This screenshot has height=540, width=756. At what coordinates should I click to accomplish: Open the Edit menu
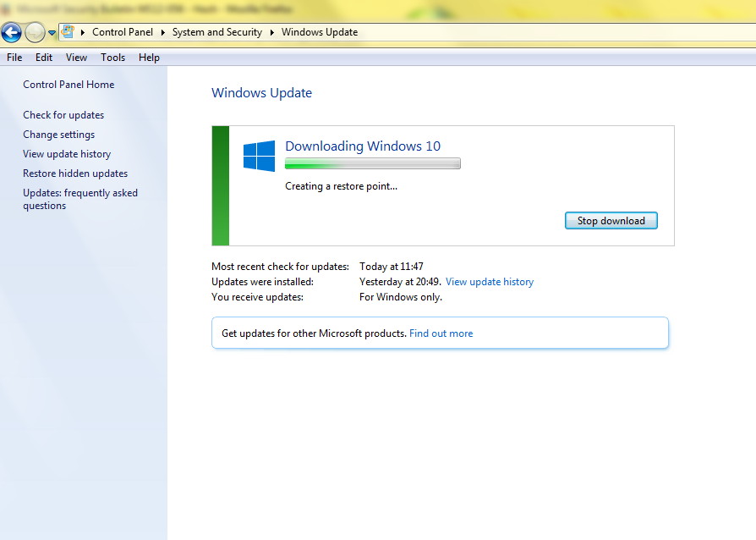click(x=44, y=58)
